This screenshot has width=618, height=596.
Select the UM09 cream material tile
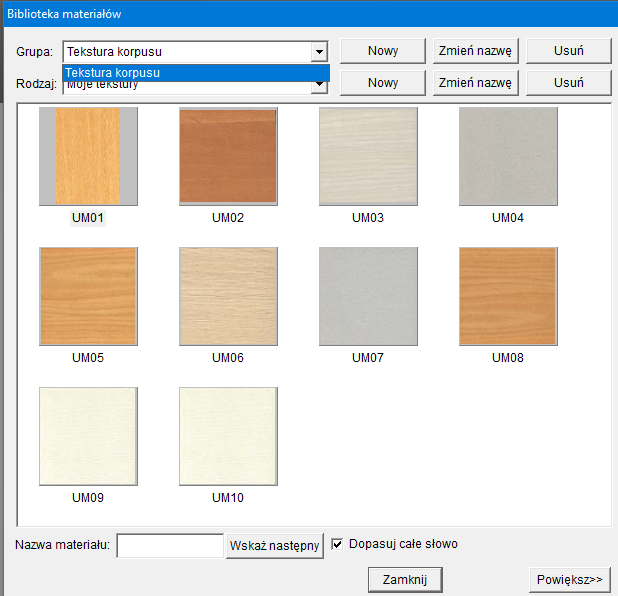point(88,436)
